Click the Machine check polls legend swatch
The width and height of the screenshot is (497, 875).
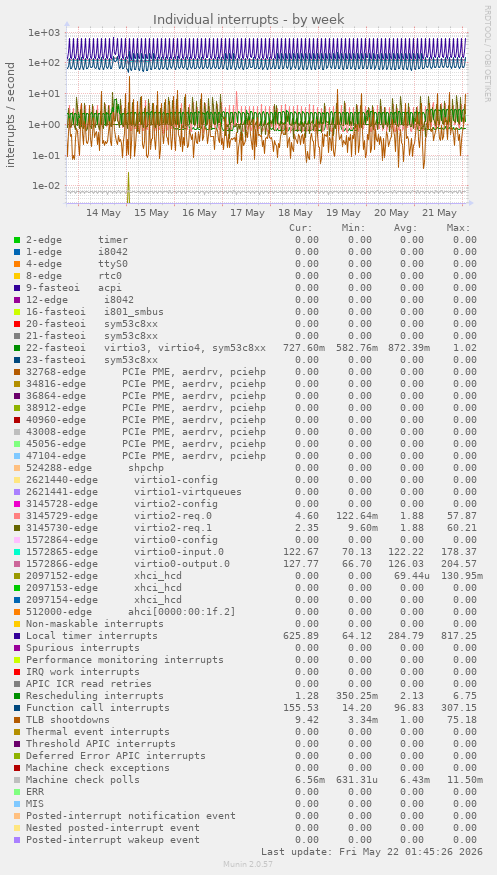coord(17,780)
